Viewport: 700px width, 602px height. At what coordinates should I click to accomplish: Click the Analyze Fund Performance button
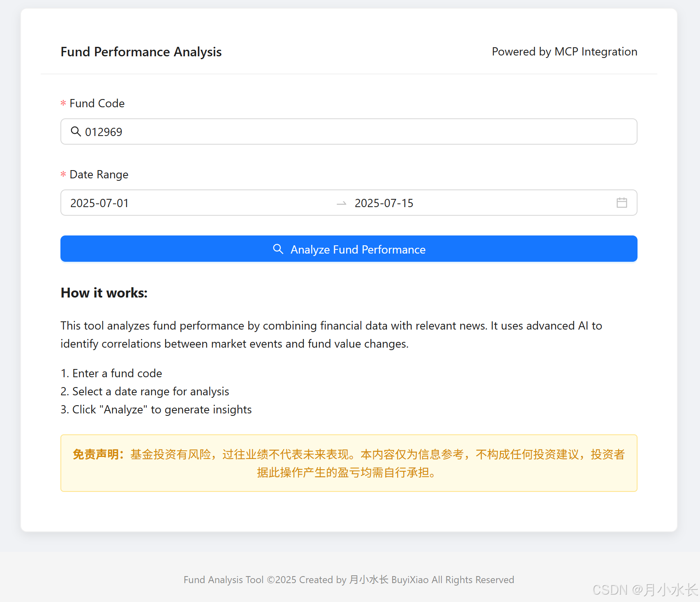click(x=349, y=249)
